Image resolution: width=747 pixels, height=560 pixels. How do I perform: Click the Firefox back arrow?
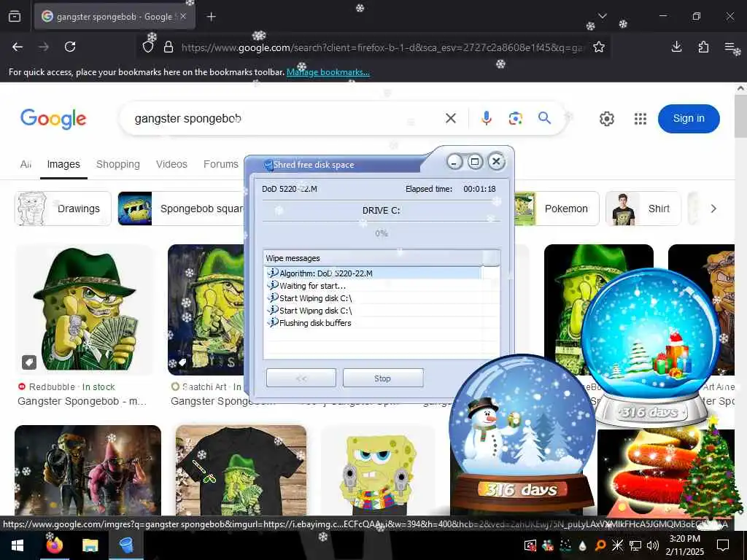coord(18,47)
